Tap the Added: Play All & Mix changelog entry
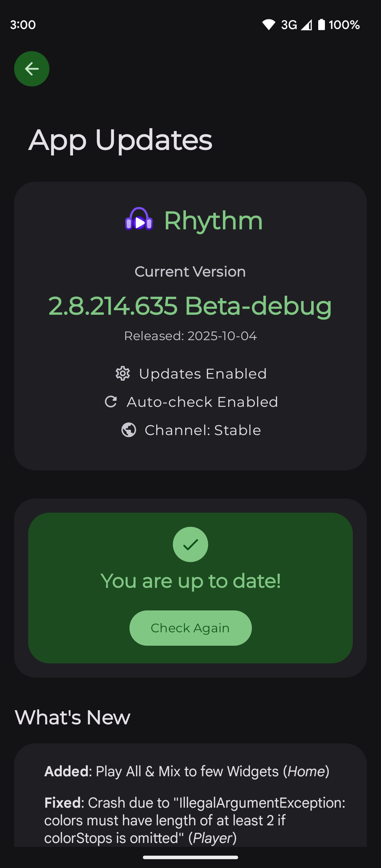Viewport: 381px width, 868px height. [x=187, y=771]
